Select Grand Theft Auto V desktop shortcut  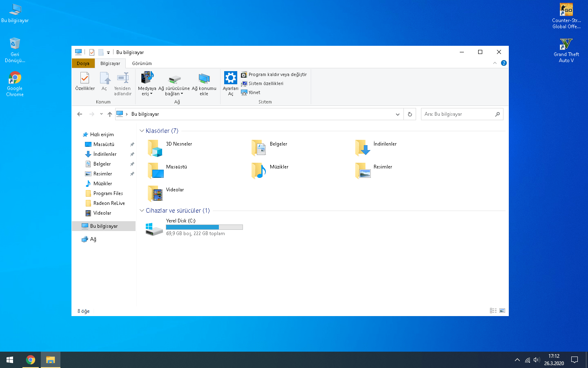coord(566,50)
